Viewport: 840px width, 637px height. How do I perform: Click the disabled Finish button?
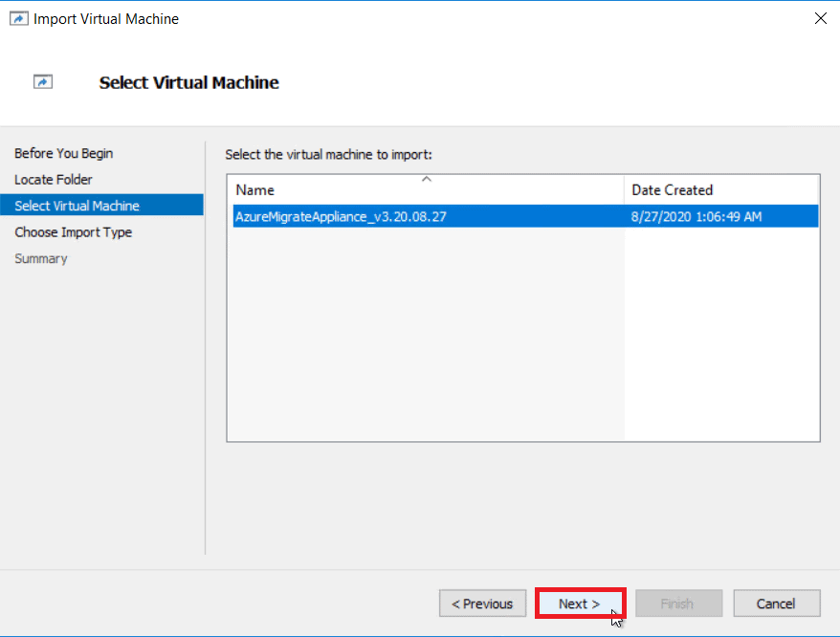[678, 604]
